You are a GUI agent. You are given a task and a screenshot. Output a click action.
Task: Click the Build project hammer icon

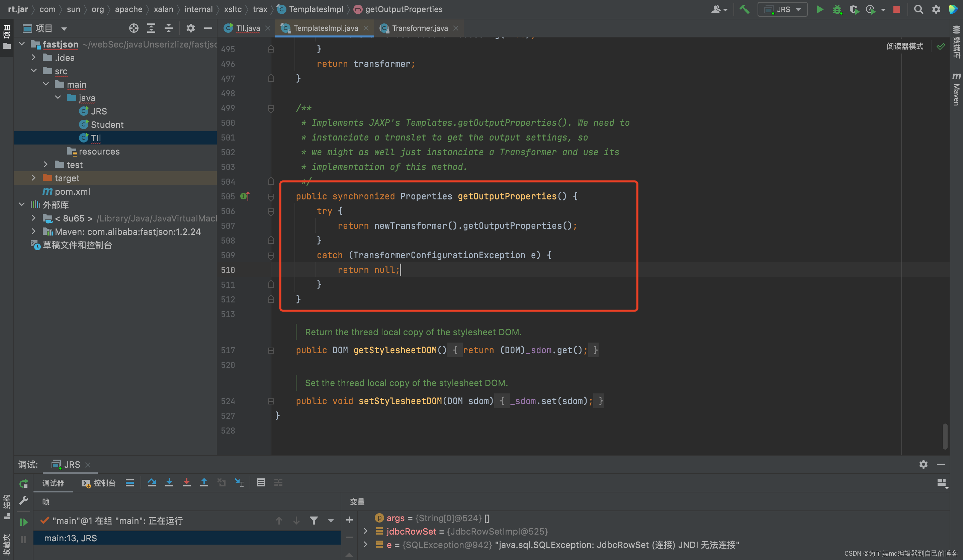click(745, 9)
